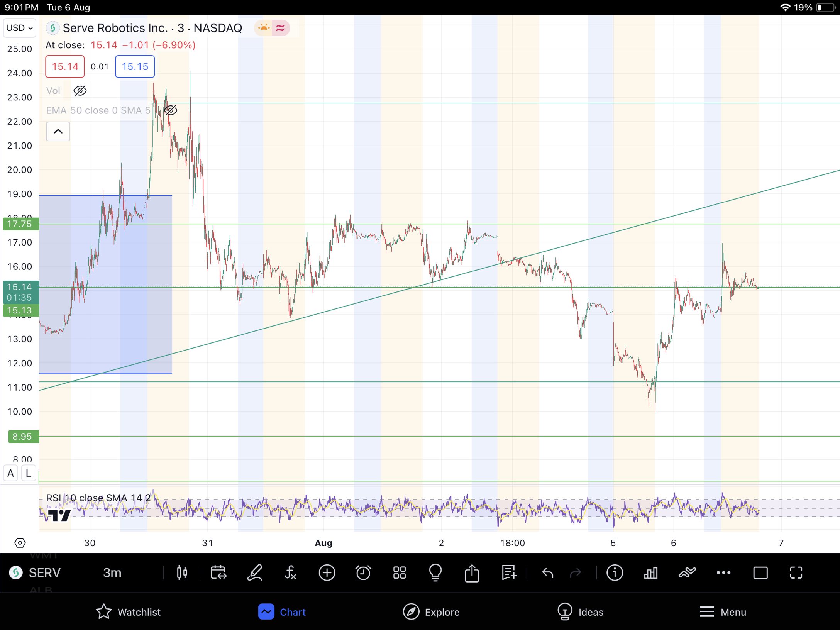Open the candlestick chart type selector
Screen dimensions: 840x630
coord(182,573)
